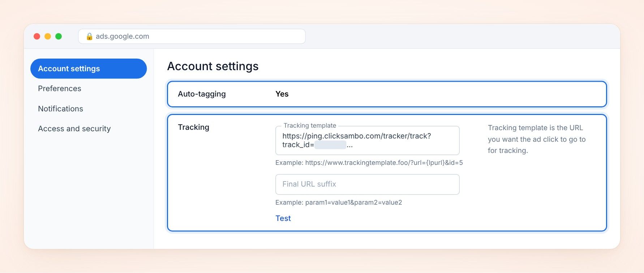Click the Final URL suffix example text
The height and width of the screenshot is (273, 644).
(x=339, y=202)
